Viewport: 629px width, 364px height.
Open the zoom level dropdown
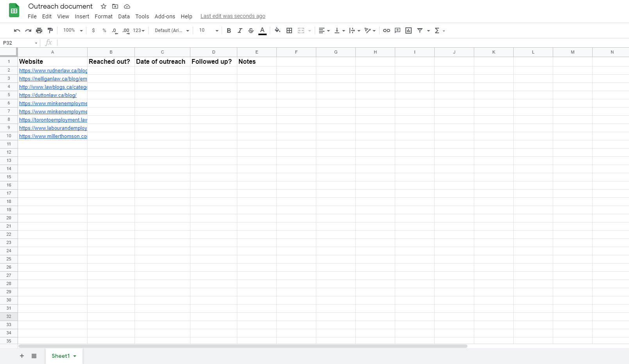[72, 30]
